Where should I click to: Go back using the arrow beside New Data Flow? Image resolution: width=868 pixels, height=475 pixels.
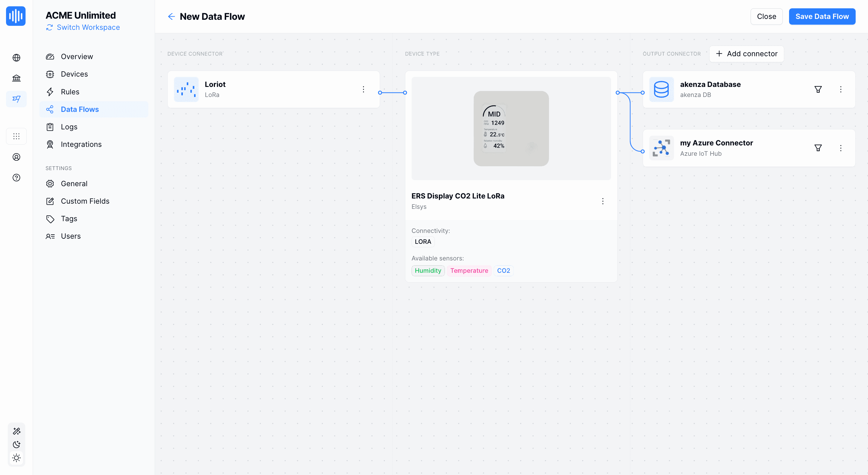(x=171, y=17)
